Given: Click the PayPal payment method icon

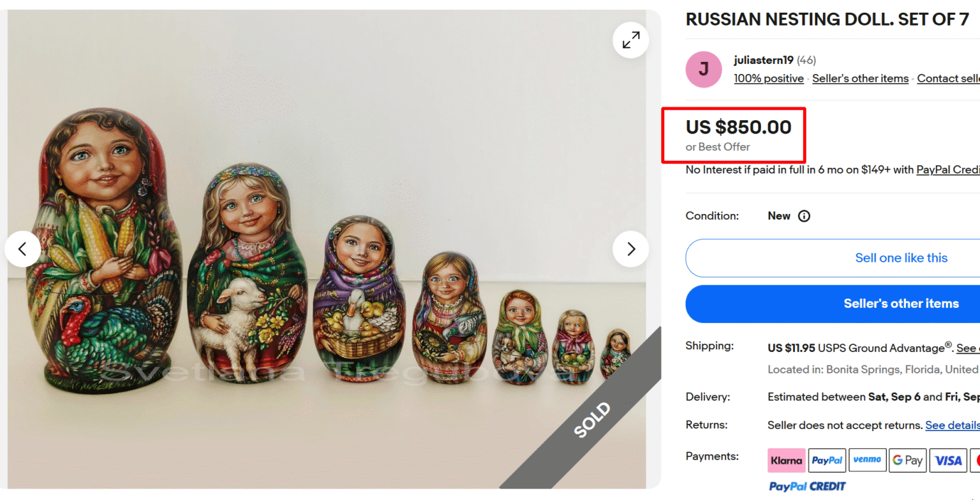Looking at the screenshot, I should (827, 460).
